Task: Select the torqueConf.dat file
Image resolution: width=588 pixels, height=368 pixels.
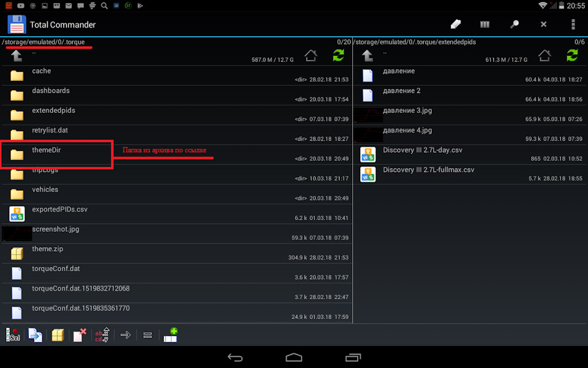Action: pyautogui.click(x=177, y=274)
